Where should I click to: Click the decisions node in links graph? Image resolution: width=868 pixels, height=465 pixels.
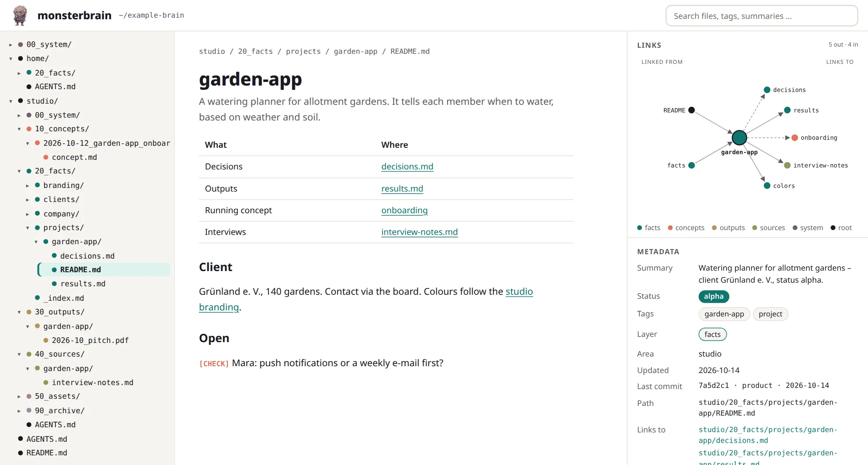click(767, 90)
